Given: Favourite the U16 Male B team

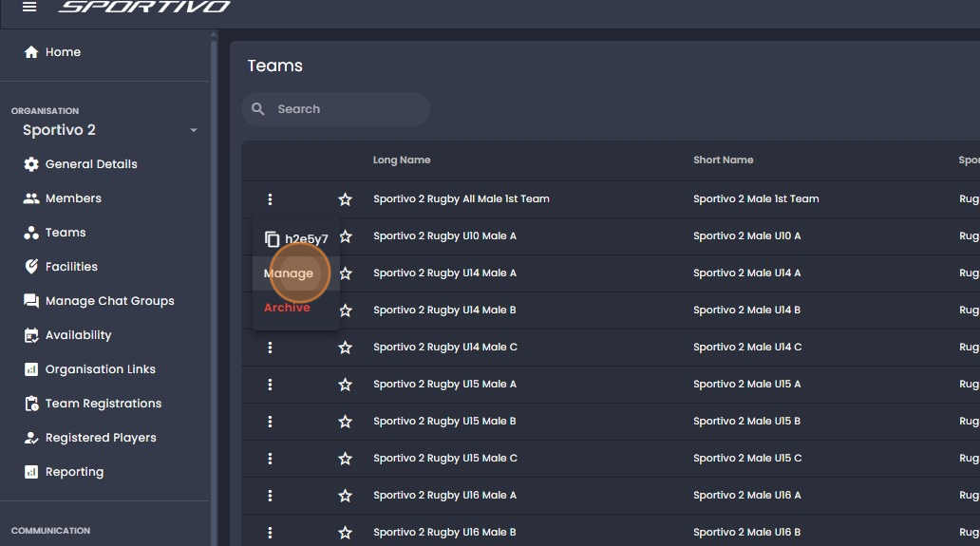Looking at the screenshot, I should pyautogui.click(x=345, y=533).
